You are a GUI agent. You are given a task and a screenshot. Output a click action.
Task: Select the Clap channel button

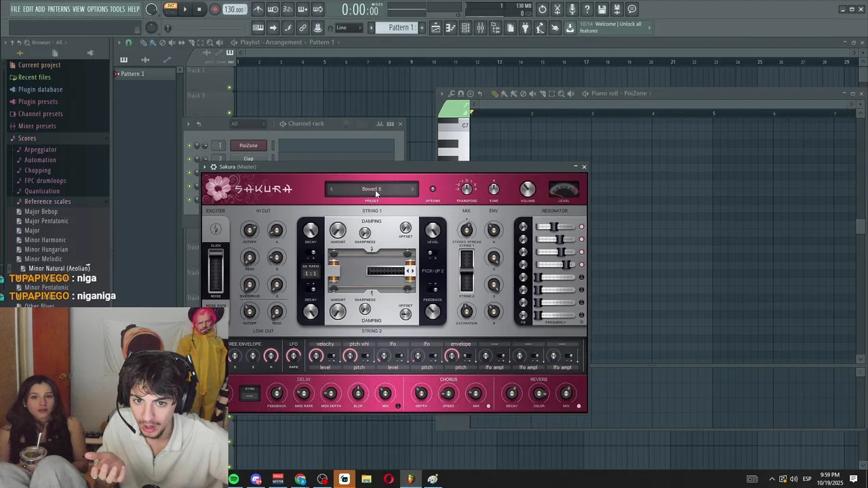[248, 159]
